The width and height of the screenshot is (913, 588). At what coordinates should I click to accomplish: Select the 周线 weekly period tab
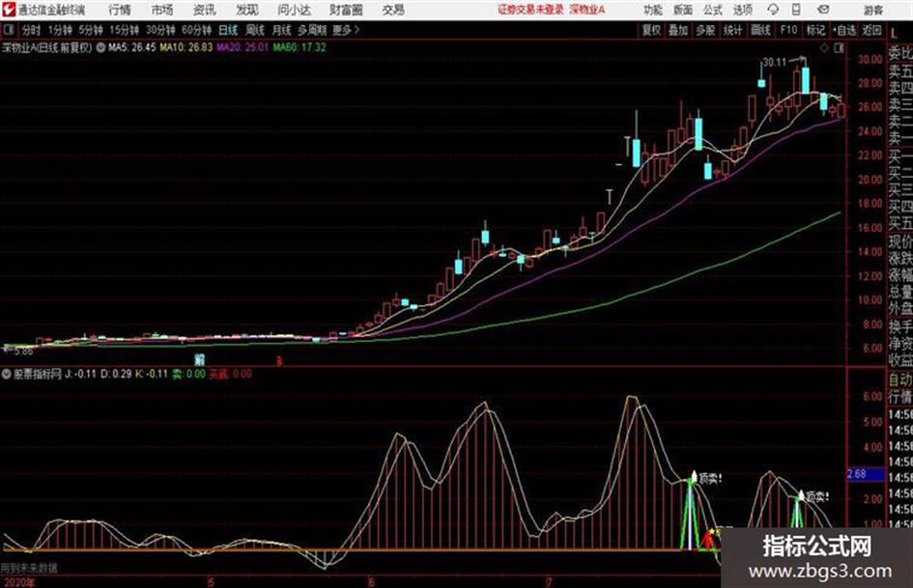point(255,30)
